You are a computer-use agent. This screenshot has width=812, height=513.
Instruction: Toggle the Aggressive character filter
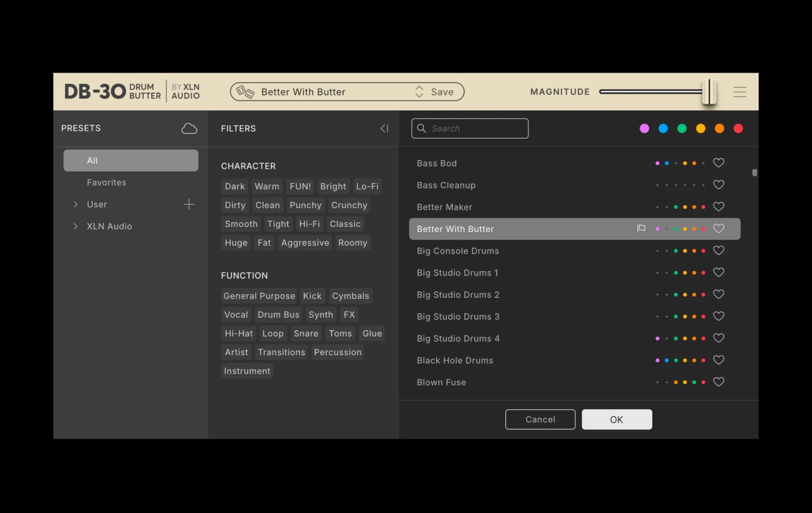pyautogui.click(x=305, y=243)
